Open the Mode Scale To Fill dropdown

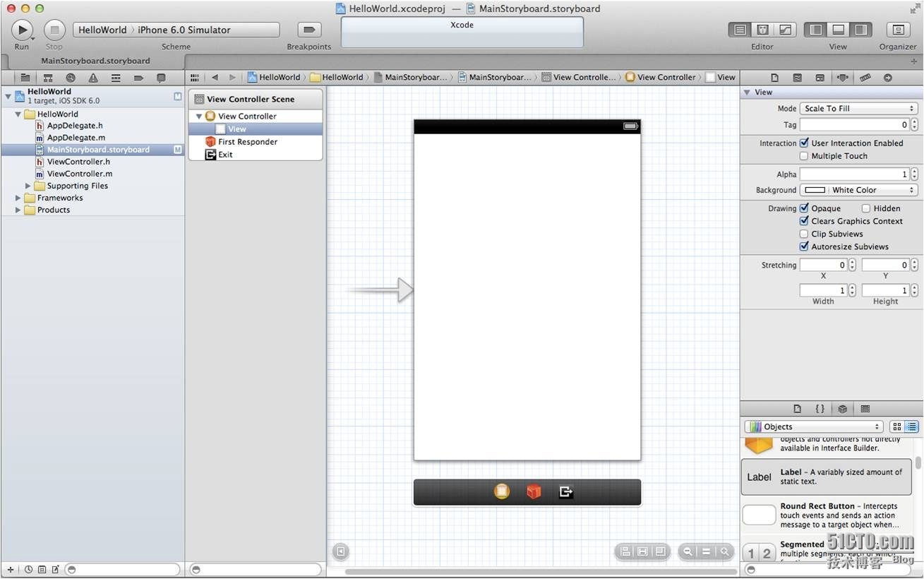[x=858, y=109]
